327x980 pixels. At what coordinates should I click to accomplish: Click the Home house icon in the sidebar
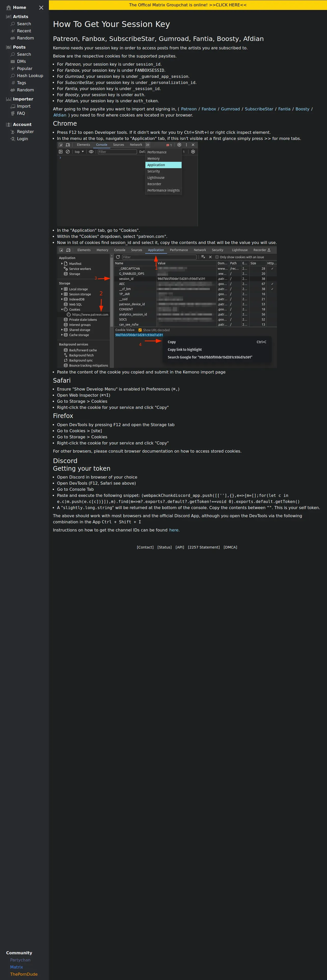(x=9, y=8)
